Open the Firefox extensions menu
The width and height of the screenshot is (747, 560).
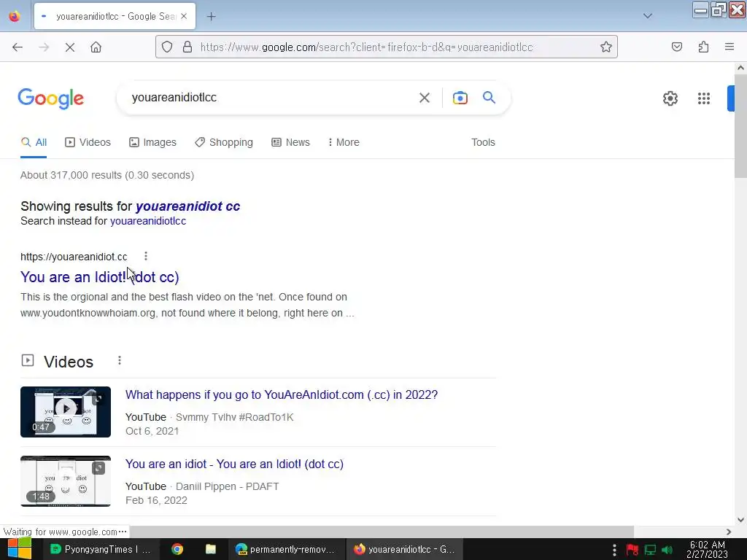pos(704,47)
